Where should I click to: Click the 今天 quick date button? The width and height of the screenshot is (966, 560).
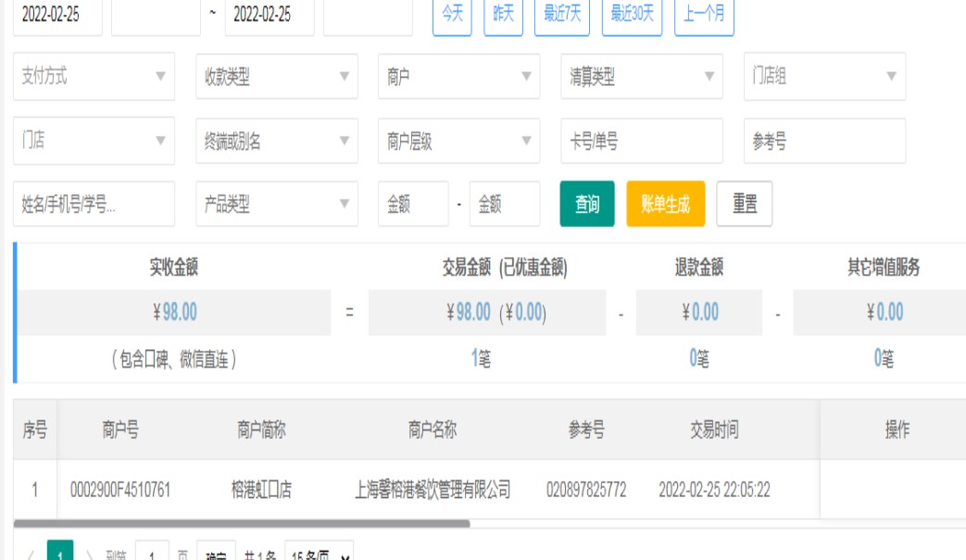pos(452,15)
